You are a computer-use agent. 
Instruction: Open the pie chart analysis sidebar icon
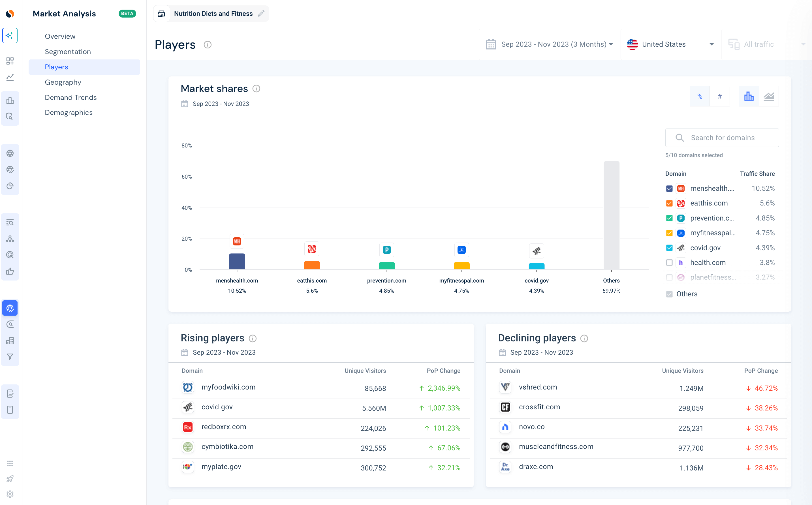(x=10, y=186)
